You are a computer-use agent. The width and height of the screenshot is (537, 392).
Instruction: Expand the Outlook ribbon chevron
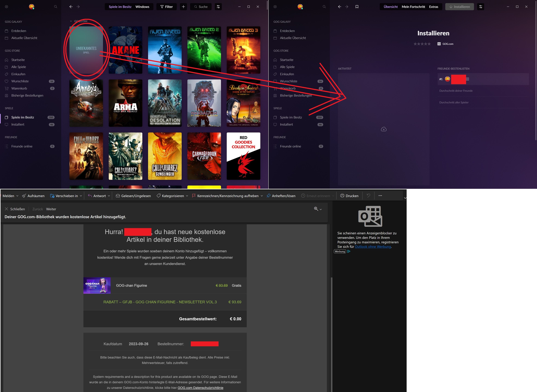pyautogui.click(x=405, y=198)
